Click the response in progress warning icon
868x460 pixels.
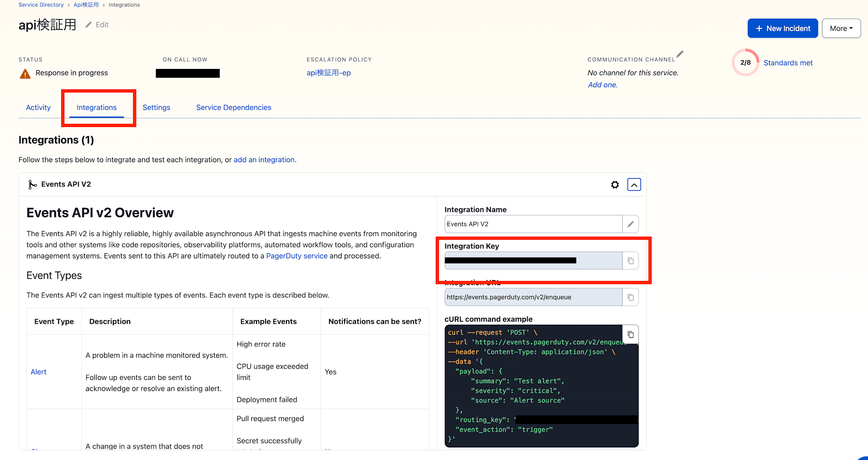point(25,74)
